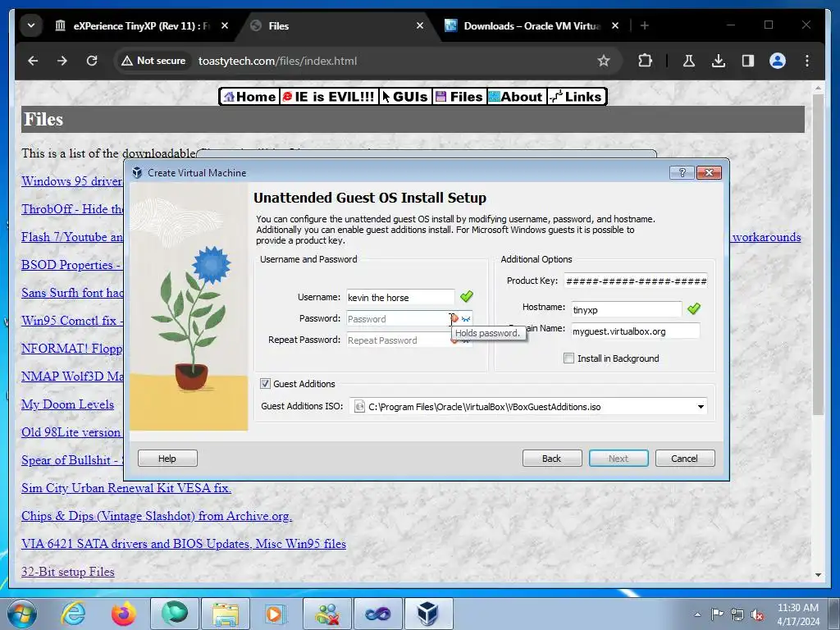This screenshot has height=630, width=840.
Task: Launch Firefox from the taskbar
Action: 124,614
